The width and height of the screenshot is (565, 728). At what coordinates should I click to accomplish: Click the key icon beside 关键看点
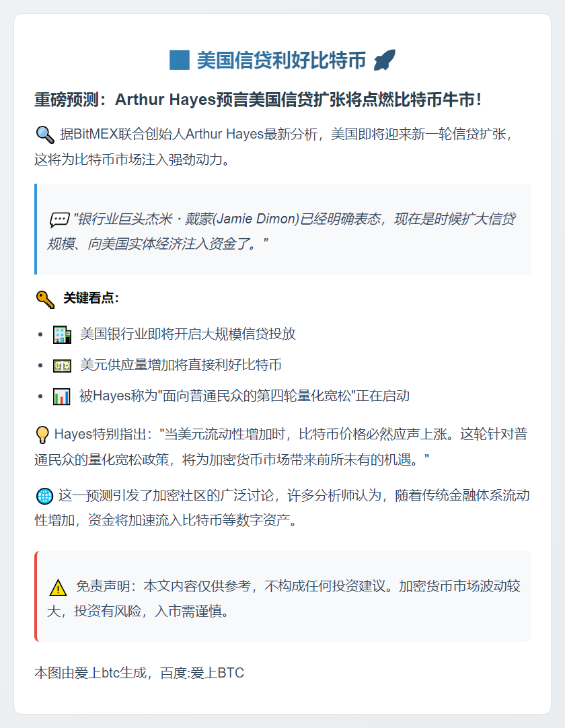[x=45, y=299]
